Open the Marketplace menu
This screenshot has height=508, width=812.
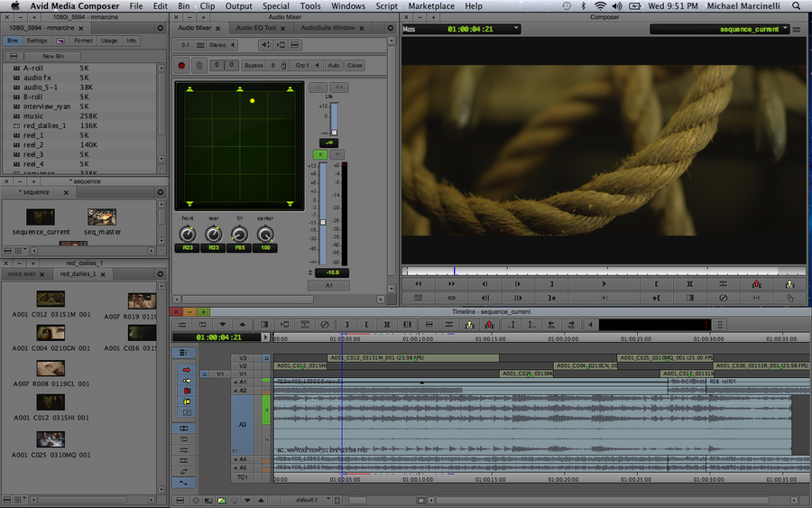(x=431, y=6)
